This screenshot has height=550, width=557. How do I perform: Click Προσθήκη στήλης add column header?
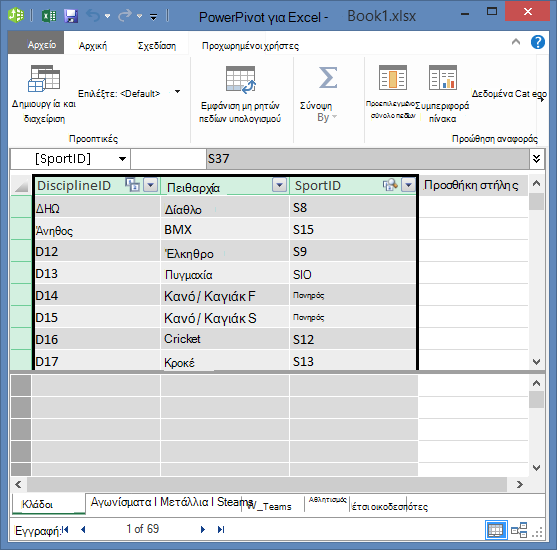pos(474,185)
